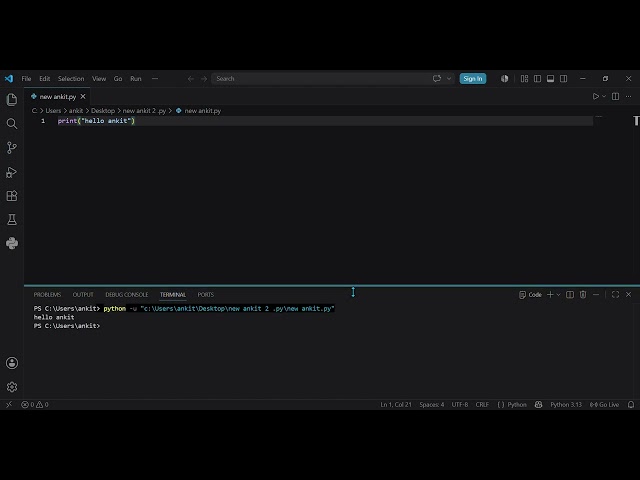The image size is (640, 480).
Task: Go forward with the navigation arrow
Action: (204, 79)
